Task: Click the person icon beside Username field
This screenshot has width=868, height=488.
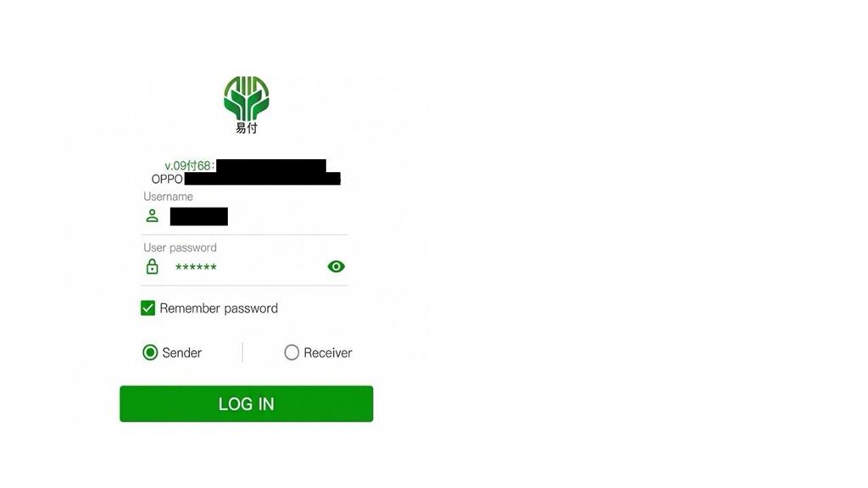Action: point(153,216)
